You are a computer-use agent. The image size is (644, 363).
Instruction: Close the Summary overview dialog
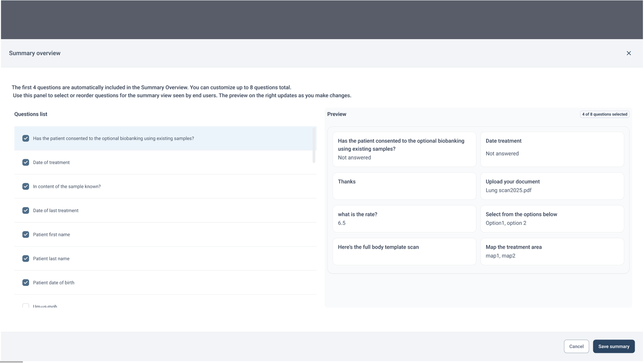tap(629, 53)
